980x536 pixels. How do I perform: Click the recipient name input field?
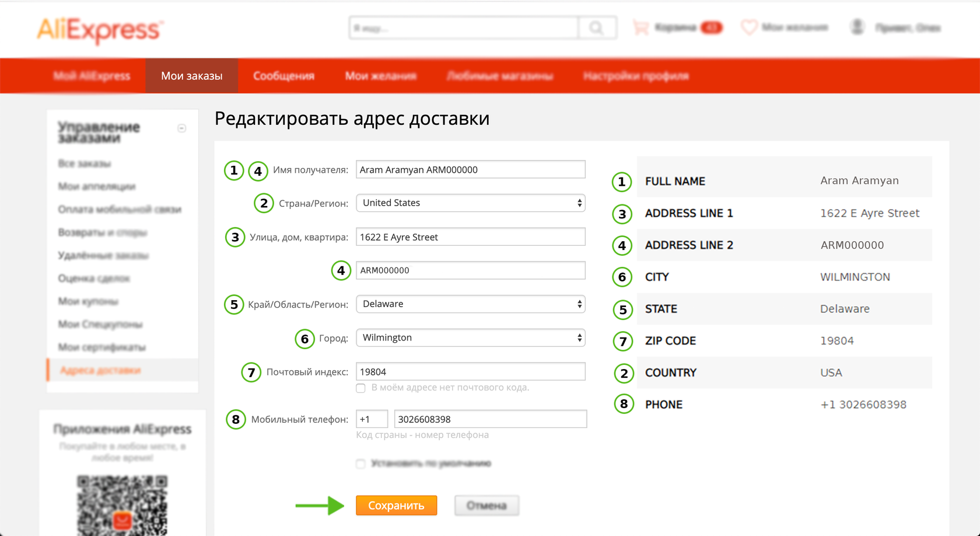click(470, 170)
